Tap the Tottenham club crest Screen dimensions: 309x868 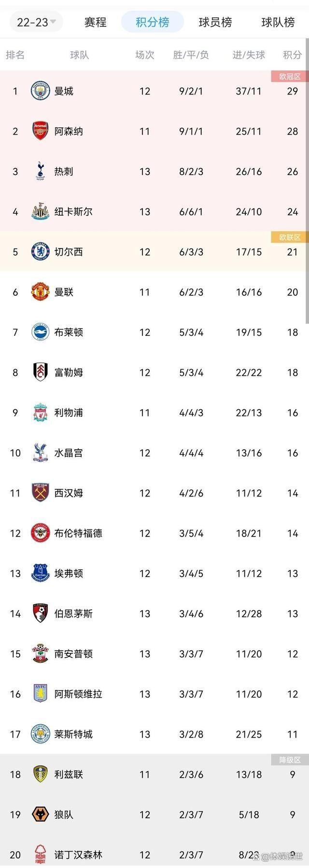click(x=41, y=171)
